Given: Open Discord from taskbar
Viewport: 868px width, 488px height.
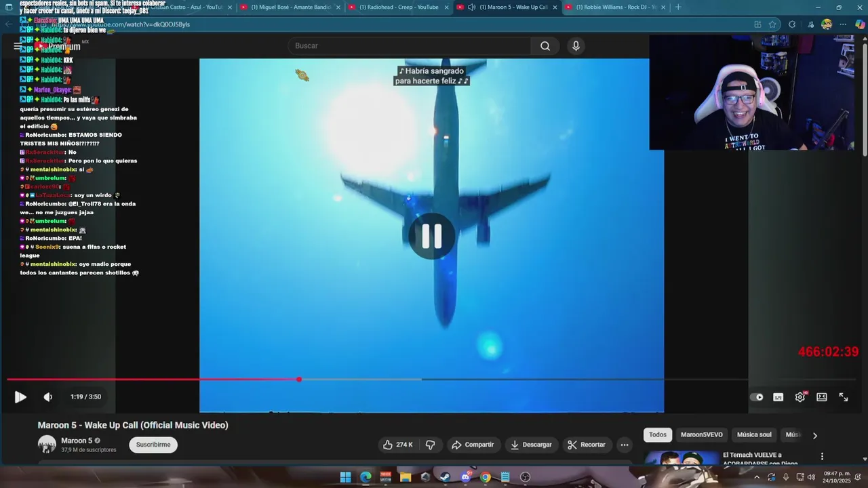Looking at the screenshot, I should (466, 477).
